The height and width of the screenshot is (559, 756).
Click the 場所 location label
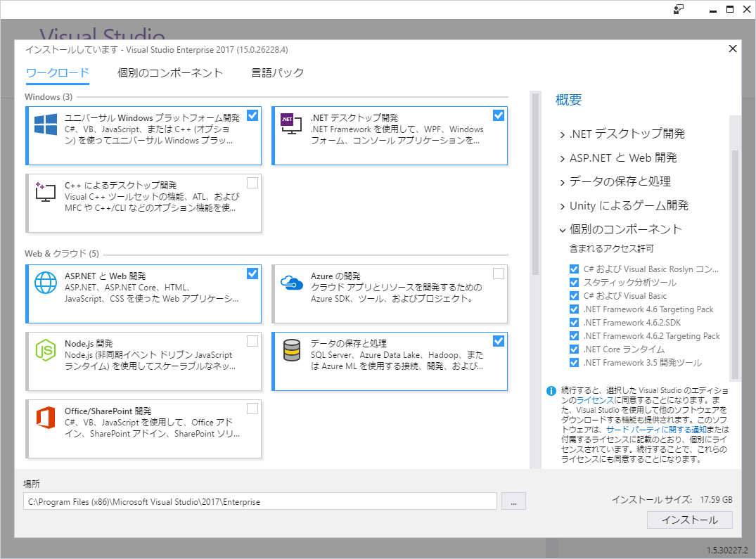point(32,484)
